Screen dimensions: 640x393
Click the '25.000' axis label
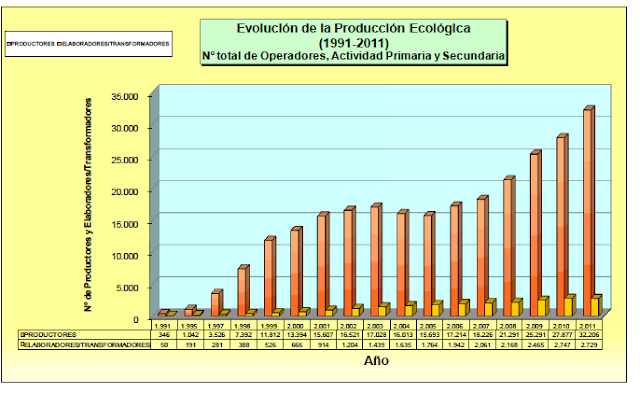(125, 160)
